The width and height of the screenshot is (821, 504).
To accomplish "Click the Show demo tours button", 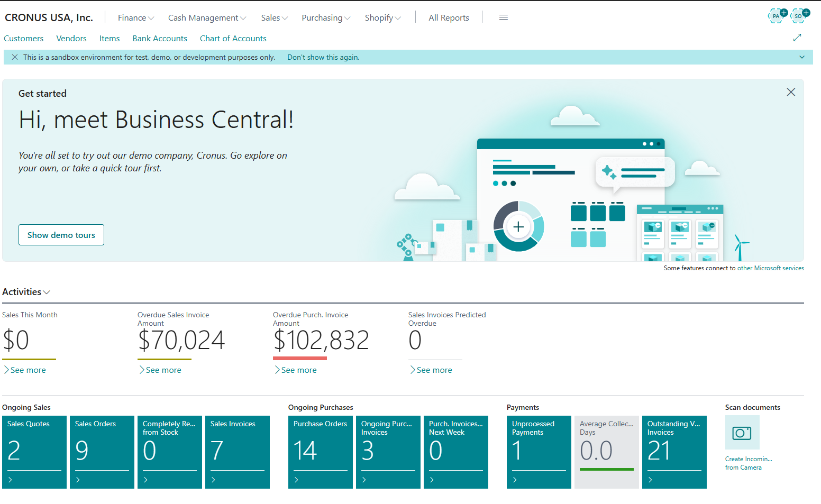I will pyautogui.click(x=61, y=234).
